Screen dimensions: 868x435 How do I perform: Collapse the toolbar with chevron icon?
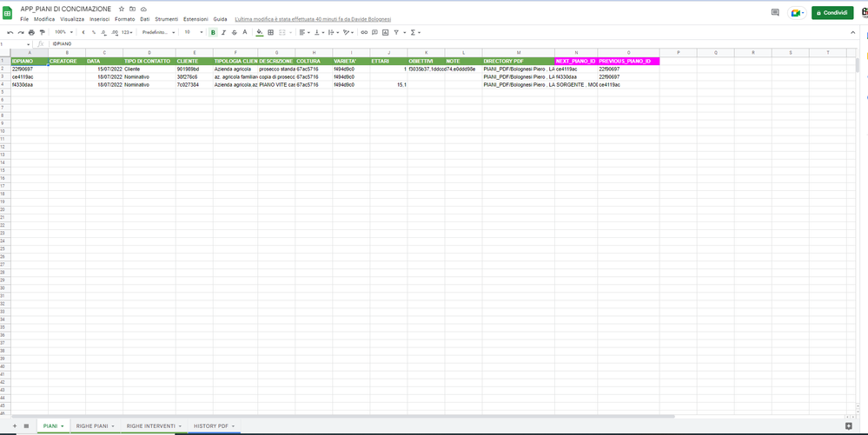(x=853, y=33)
